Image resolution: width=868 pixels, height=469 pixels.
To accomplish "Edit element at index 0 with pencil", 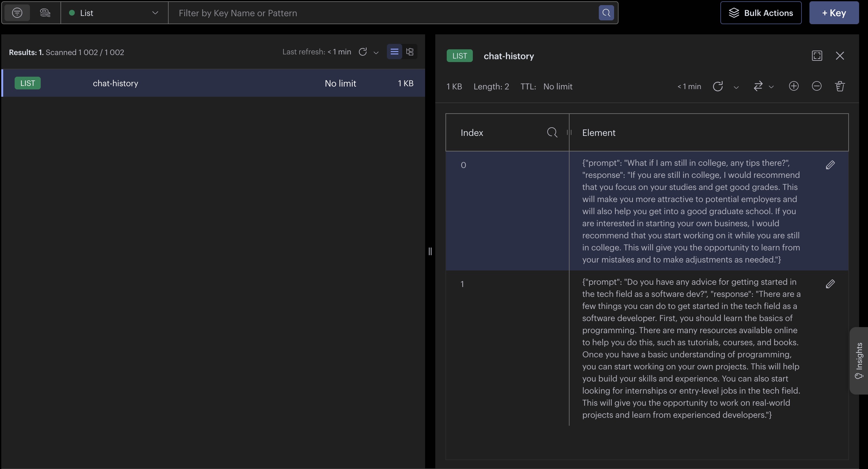I will [830, 165].
